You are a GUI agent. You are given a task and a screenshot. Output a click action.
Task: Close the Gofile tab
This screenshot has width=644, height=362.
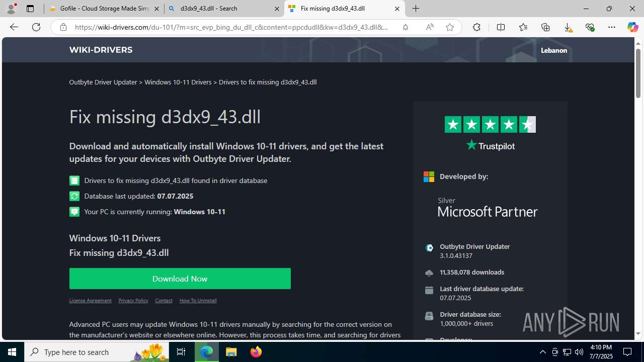(x=156, y=9)
